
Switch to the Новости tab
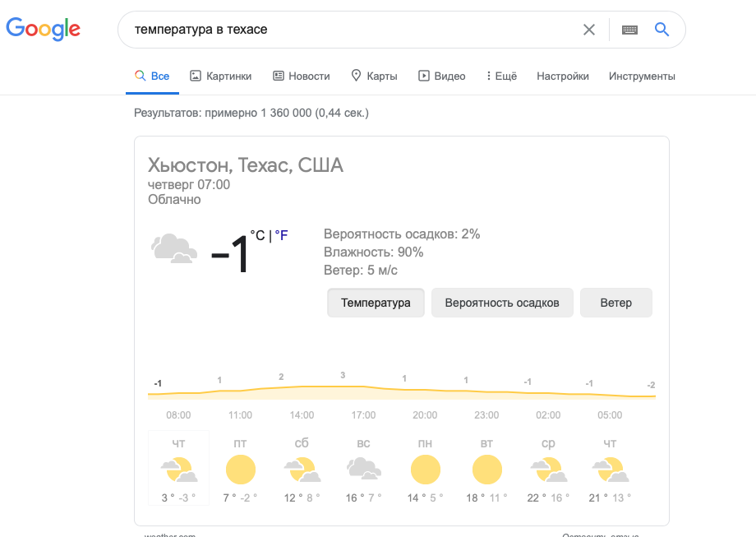(x=302, y=76)
